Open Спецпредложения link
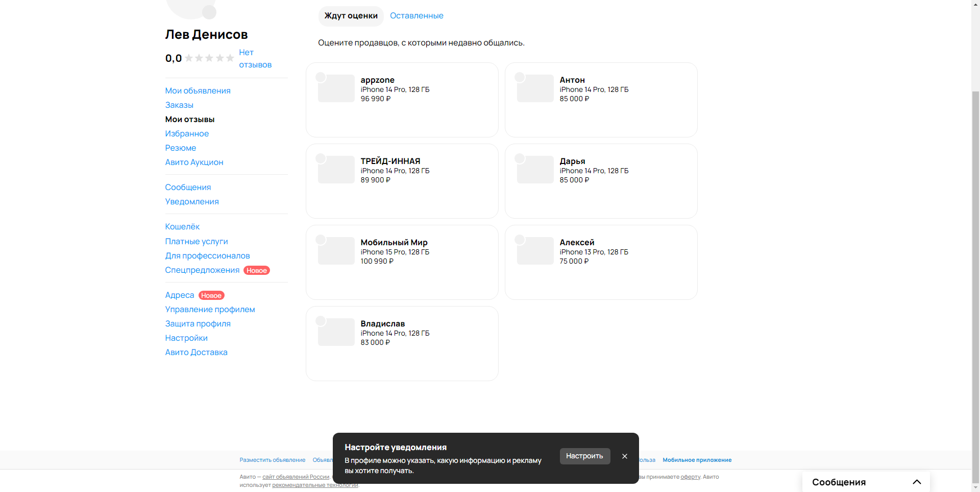980x492 pixels. (202, 270)
